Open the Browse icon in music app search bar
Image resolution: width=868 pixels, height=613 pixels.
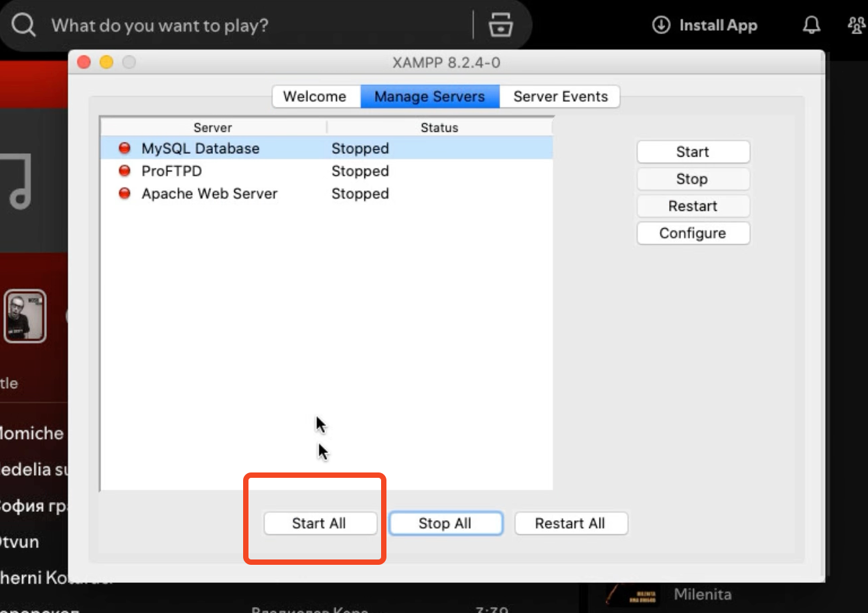pos(501,25)
